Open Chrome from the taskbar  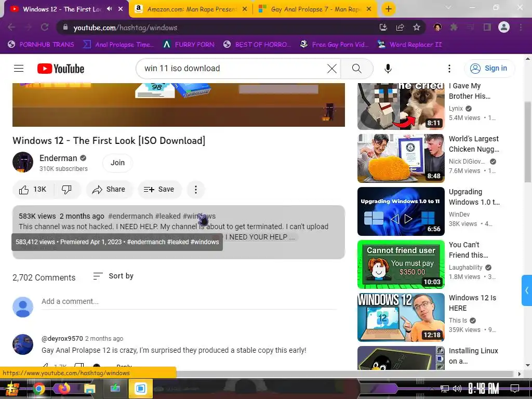pyautogui.click(x=38, y=389)
